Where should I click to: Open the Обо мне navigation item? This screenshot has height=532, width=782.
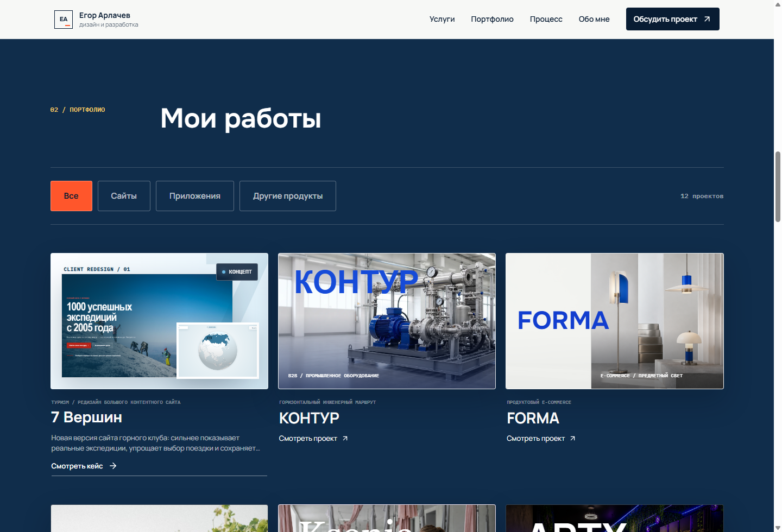point(594,19)
